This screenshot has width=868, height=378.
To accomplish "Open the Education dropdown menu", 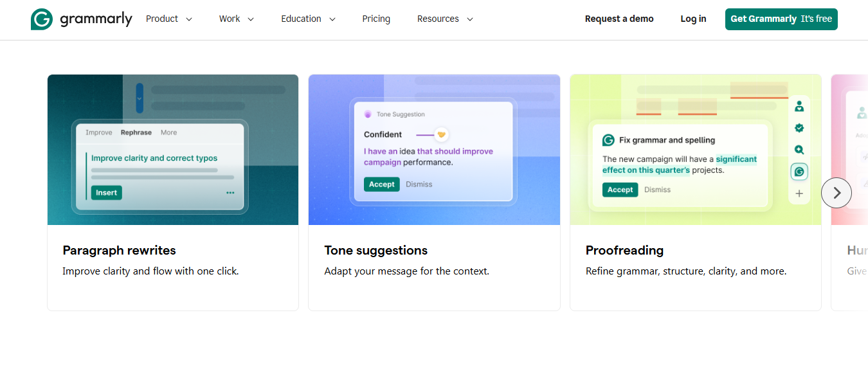I will click(309, 19).
